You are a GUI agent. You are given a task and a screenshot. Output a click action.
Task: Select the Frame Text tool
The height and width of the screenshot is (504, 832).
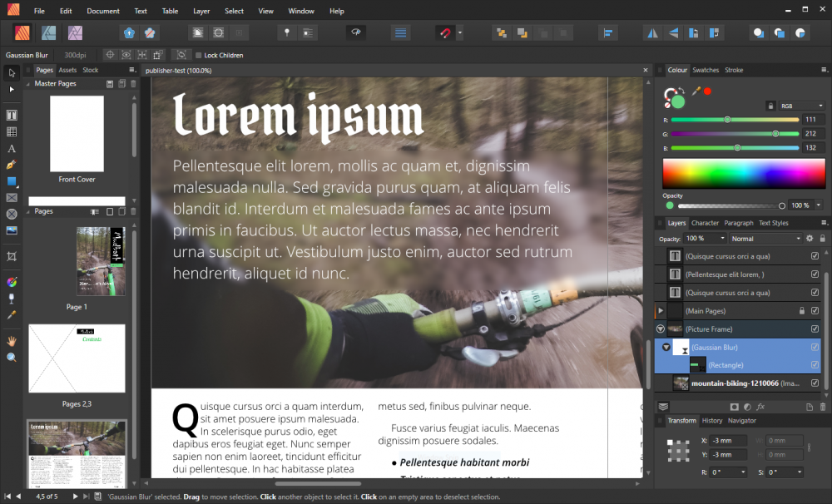coord(12,116)
